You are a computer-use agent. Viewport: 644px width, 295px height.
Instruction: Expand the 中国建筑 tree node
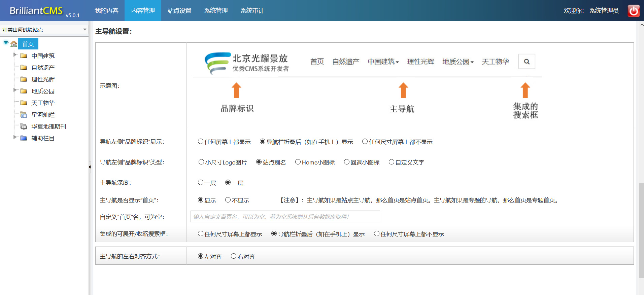coord(15,55)
